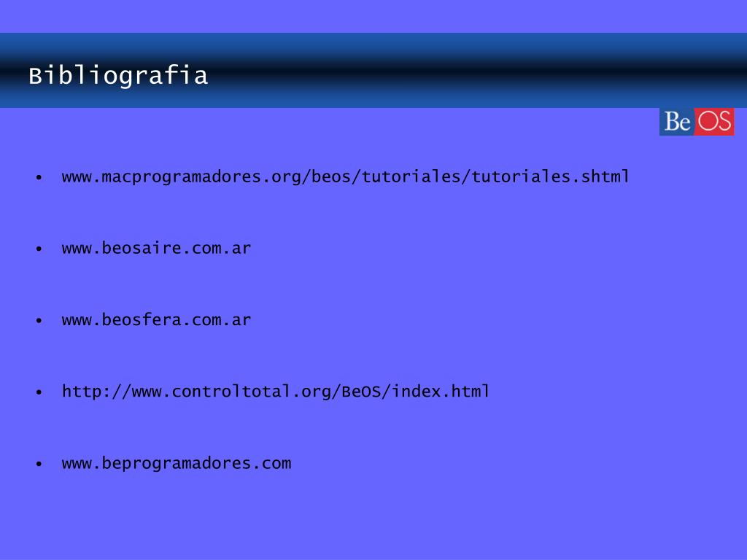Select the bullet before www.beprogramadores.com
747x560 pixels.
39,464
